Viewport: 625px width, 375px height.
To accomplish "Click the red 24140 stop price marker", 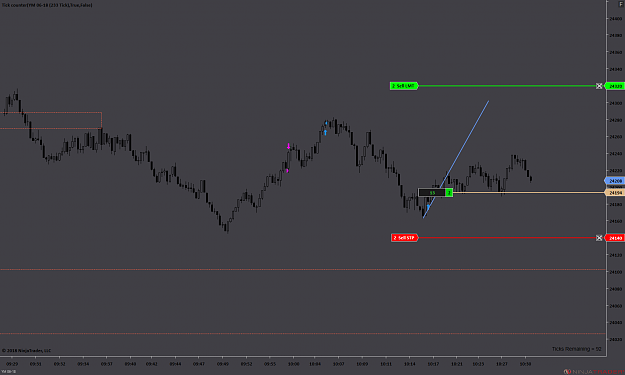I will click(615, 238).
